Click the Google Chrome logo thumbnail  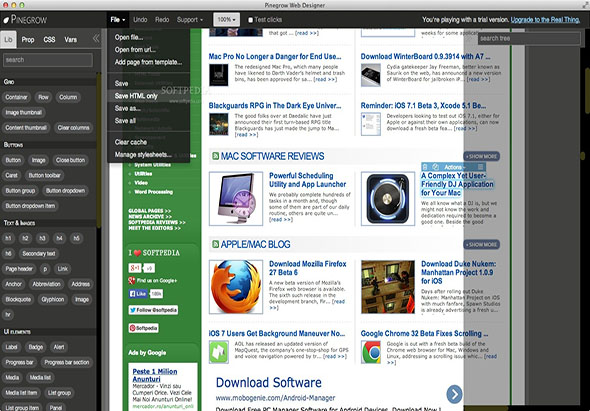tap(371, 352)
